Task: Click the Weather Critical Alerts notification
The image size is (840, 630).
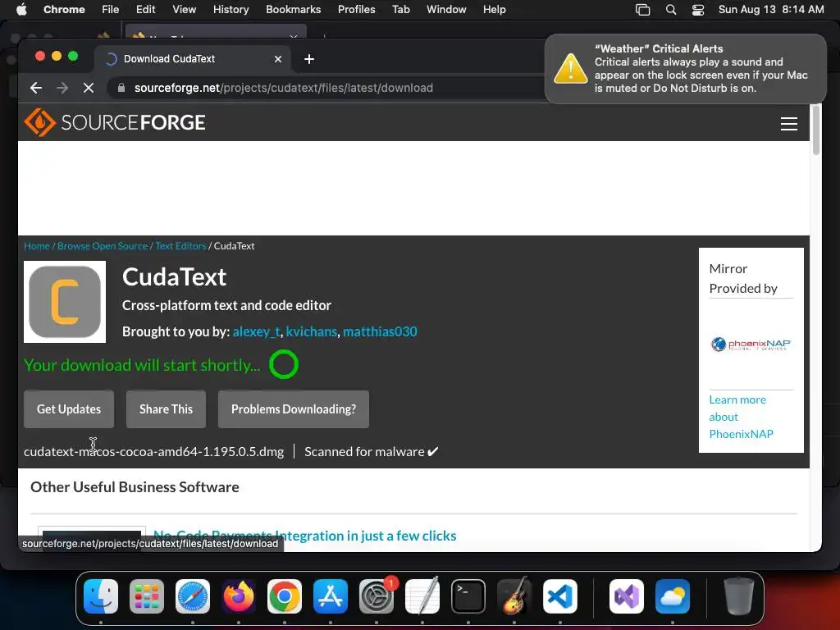Action: [x=685, y=69]
